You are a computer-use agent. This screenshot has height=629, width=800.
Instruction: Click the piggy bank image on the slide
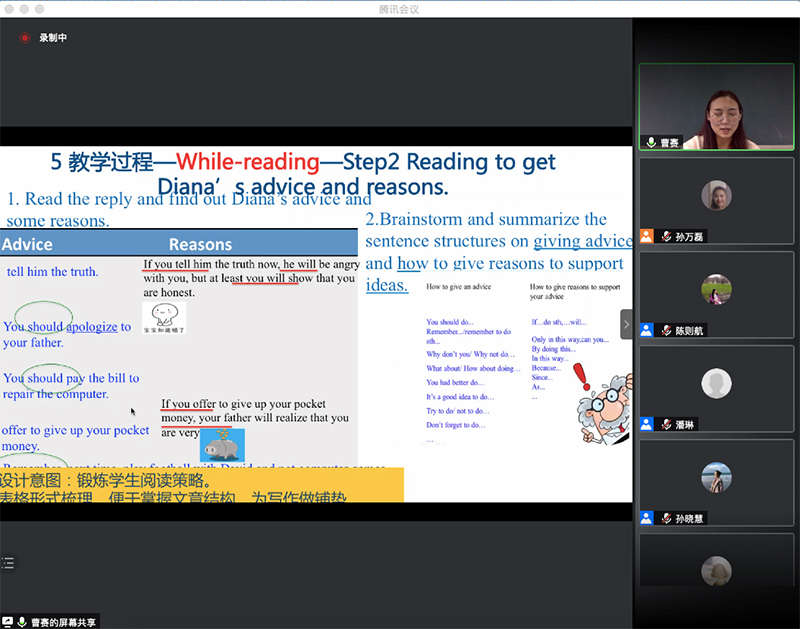(x=221, y=443)
